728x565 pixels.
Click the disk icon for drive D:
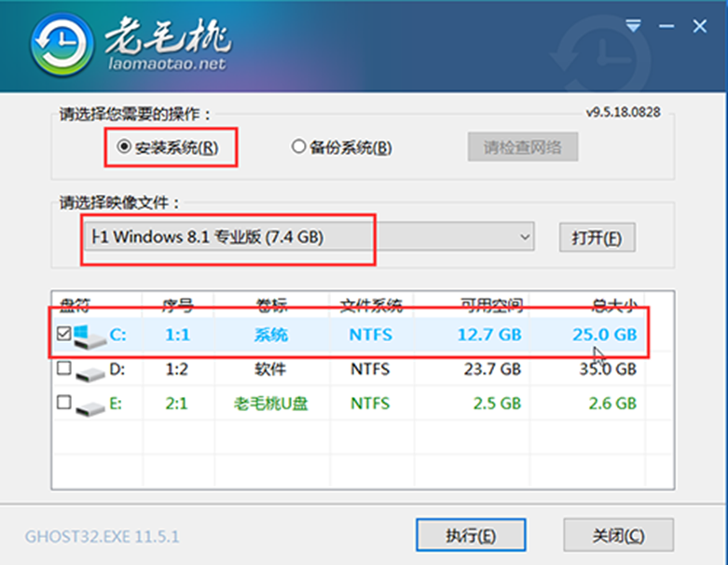pos(90,373)
